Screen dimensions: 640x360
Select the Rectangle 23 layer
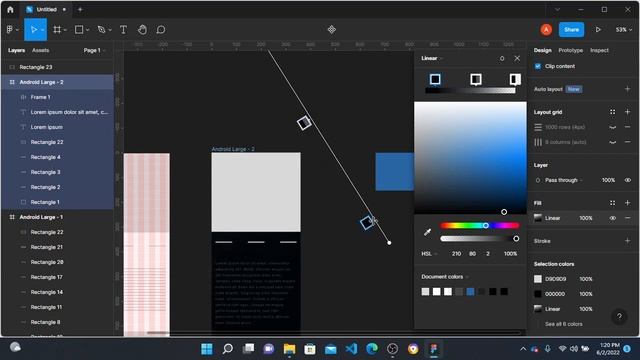[x=57, y=67]
